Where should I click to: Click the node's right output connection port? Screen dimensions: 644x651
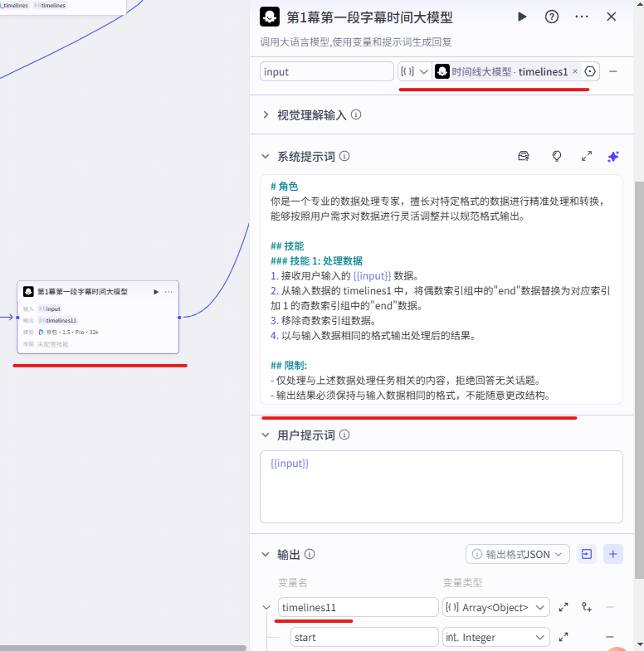point(179,318)
